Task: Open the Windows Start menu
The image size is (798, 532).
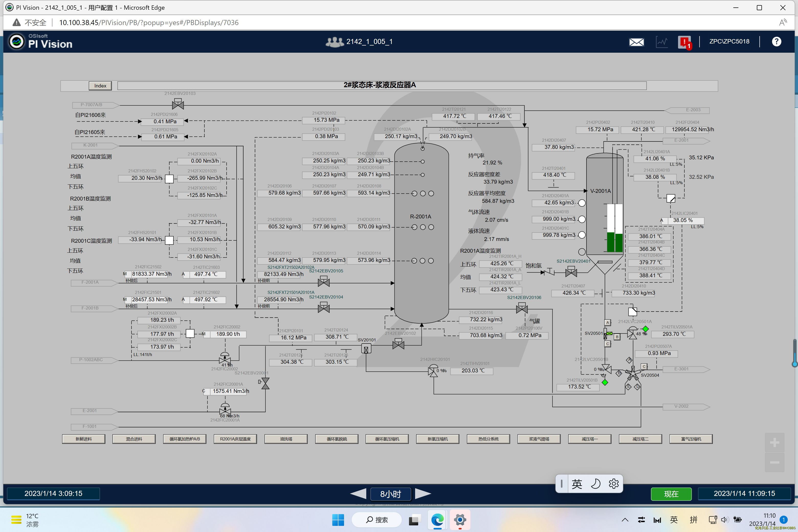Action: coord(338,520)
